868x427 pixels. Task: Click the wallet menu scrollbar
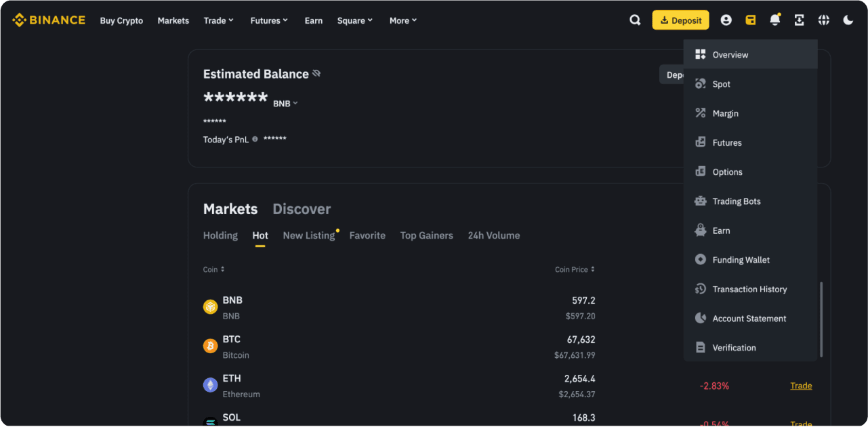(x=821, y=320)
